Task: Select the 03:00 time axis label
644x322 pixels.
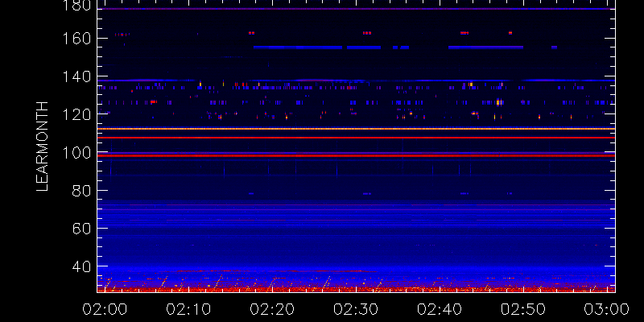Action: coord(608,309)
